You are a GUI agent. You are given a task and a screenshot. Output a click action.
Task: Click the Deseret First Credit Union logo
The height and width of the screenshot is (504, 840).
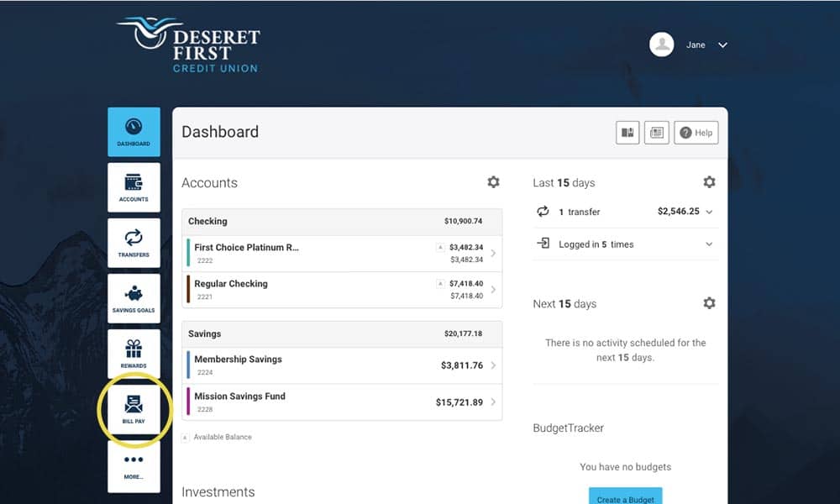(x=188, y=45)
